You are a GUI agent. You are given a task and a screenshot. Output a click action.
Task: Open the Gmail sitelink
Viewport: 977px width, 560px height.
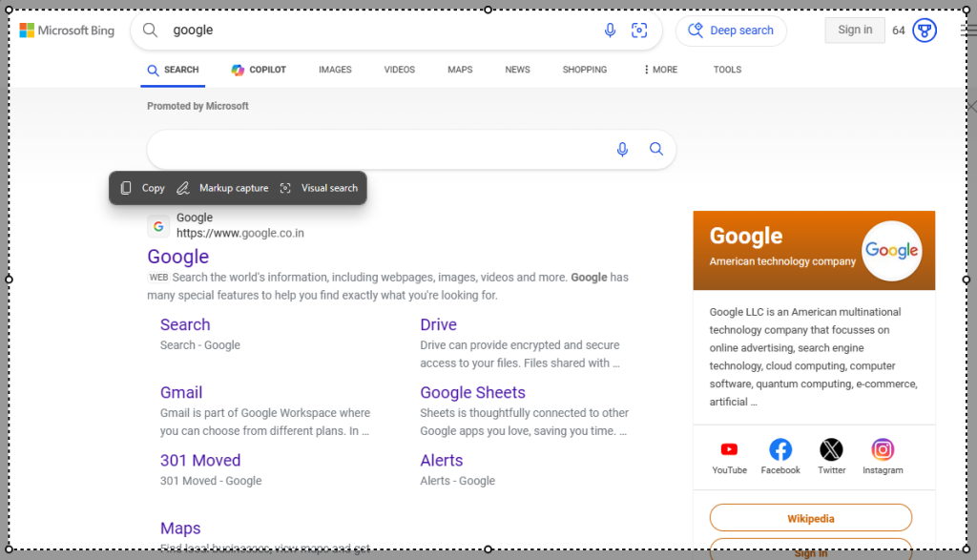(181, 392)
